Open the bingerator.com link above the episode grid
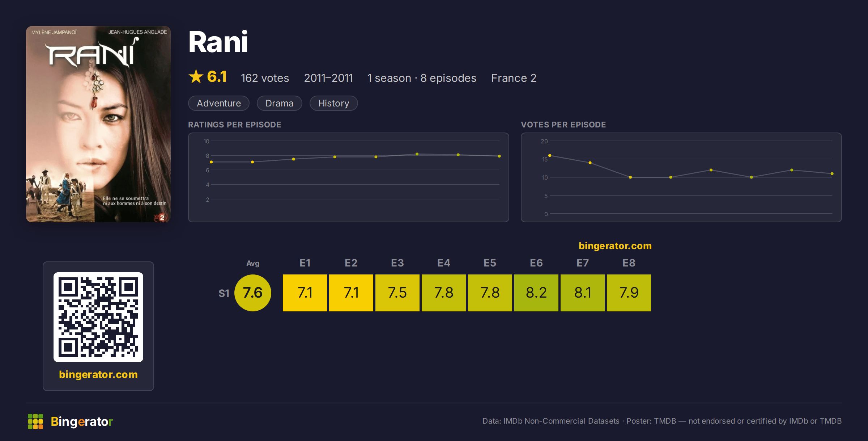Screen dimensions: 868x441 pyautogui.click(x=615, y=246)
